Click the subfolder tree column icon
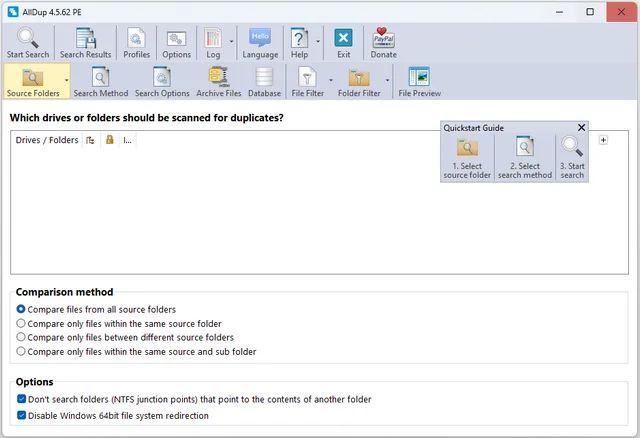The image size is (640, 438). (90, 140)
